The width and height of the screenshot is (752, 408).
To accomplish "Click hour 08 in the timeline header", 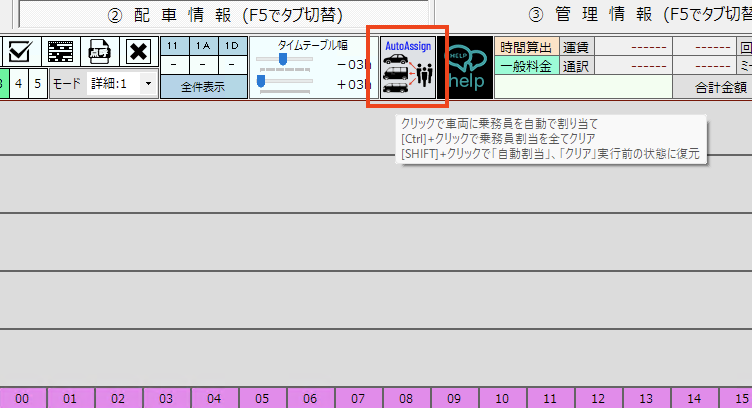I will tap(406, 398).
